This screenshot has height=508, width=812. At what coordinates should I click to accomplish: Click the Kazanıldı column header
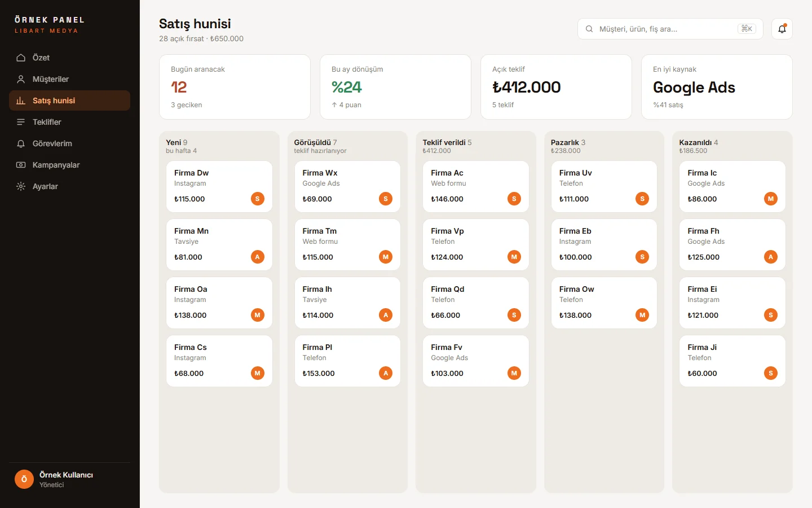(x=699, y=142)
